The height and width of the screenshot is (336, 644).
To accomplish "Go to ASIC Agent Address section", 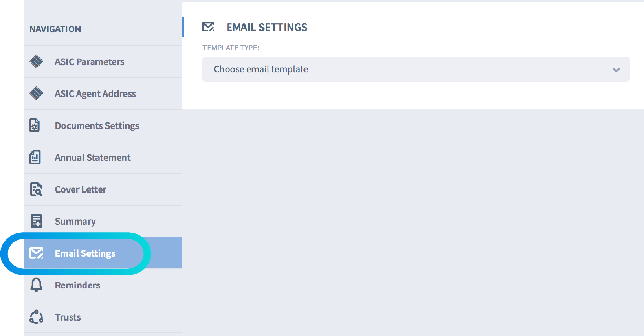I will coord(95,94).
